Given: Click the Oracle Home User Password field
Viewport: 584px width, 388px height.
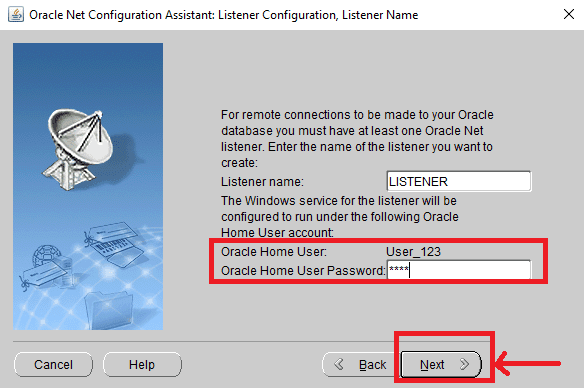Looking at the screenshot, I should click(459, 270).
